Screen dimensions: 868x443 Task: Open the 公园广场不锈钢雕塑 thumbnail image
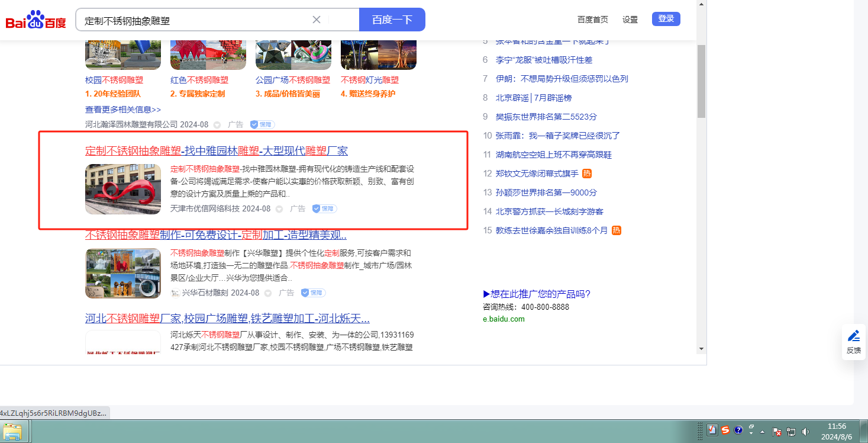[x=293, y=55]
